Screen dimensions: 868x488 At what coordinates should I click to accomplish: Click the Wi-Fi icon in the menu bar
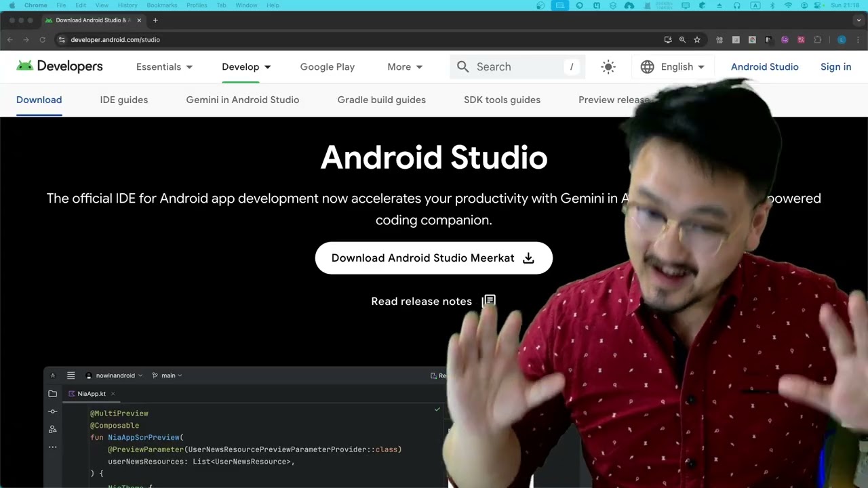(788, 5)
